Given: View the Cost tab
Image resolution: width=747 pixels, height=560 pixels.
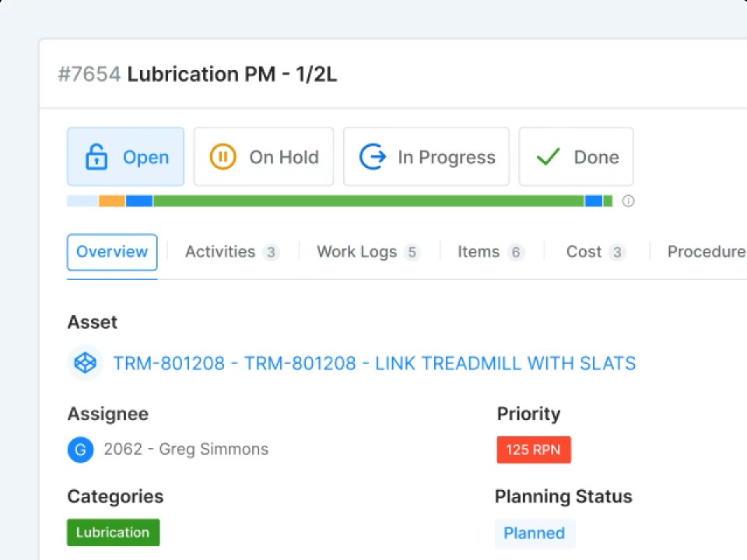Looking at the screenshot, I should [595, 252].
